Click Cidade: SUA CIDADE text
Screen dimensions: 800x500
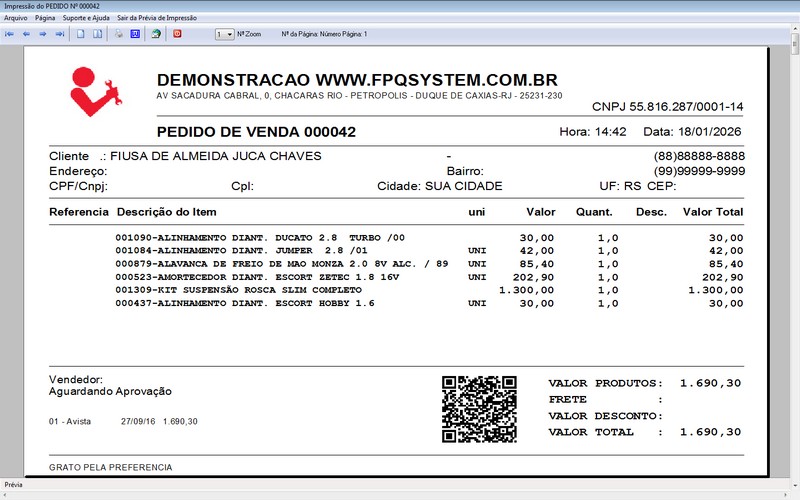click(x=440, y=186)
